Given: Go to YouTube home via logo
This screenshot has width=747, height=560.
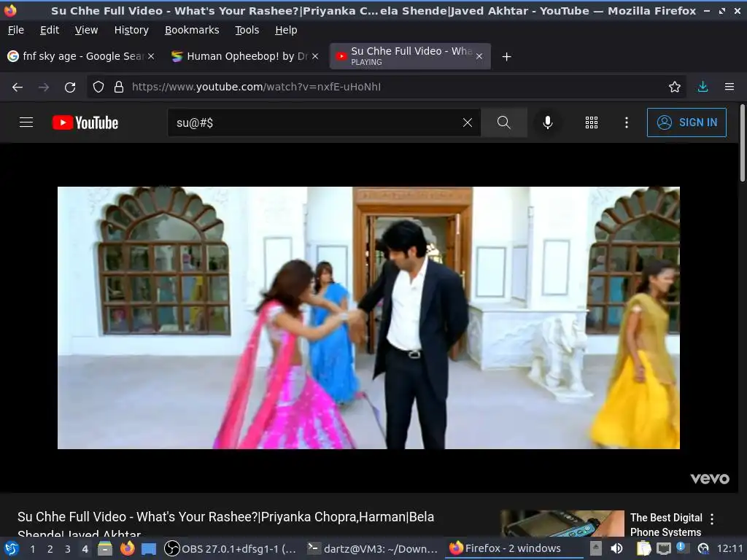Looking at the screenshot, I should click(85, 122).
